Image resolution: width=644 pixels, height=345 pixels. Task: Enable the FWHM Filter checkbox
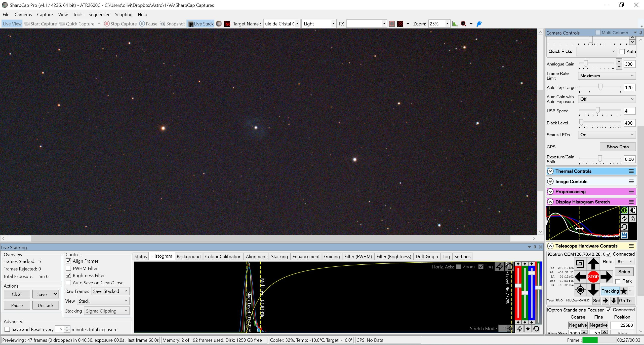68,268
